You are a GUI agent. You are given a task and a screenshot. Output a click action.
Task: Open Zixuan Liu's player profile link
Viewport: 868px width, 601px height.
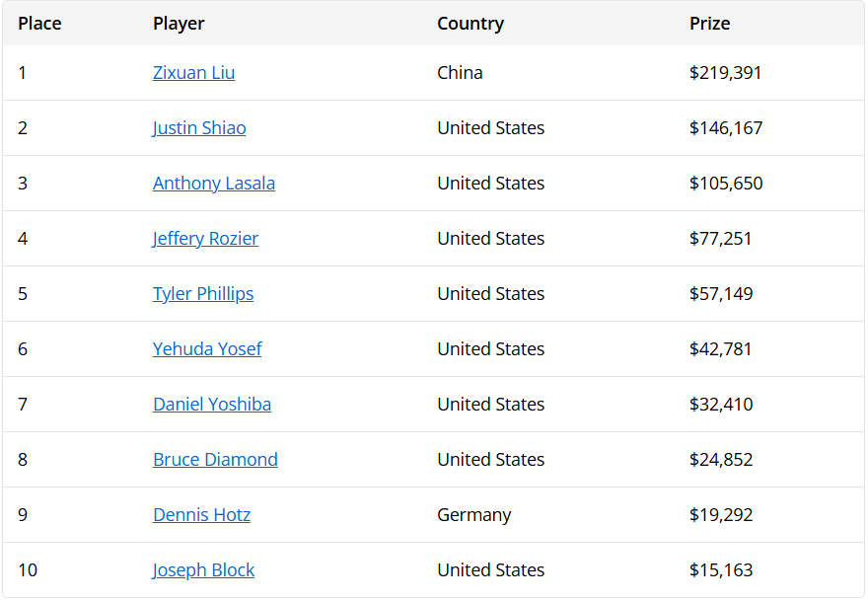(193, 73)
